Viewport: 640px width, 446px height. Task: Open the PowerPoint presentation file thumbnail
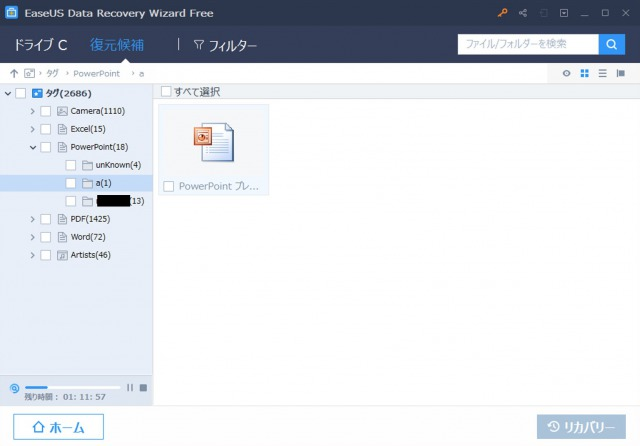point(213,149)
